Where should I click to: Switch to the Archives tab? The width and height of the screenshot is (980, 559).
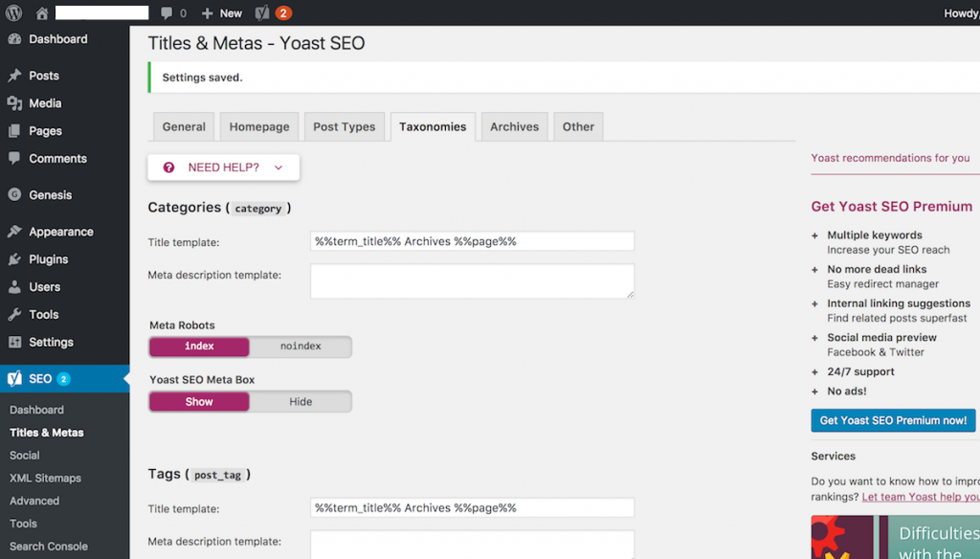514,127
